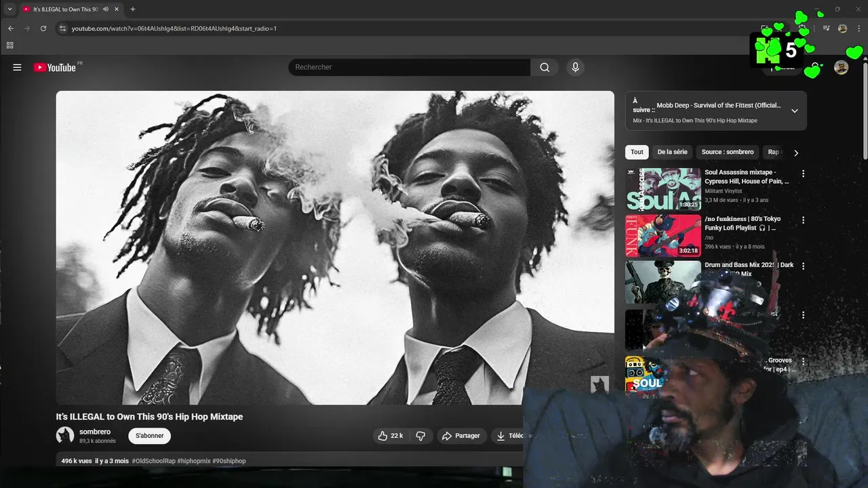
Task: Open the Tokyo Funky Lofi thumbnail
Action: (663, 236)
